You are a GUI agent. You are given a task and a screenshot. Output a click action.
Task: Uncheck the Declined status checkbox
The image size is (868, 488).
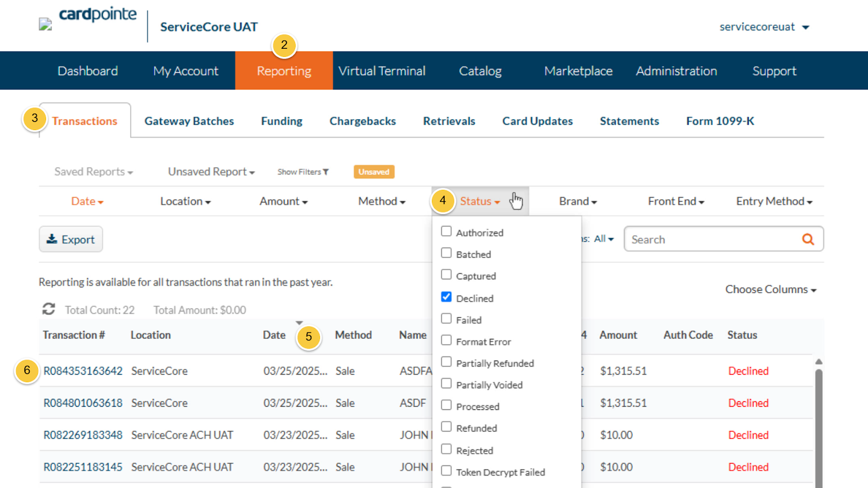[446, 297]
